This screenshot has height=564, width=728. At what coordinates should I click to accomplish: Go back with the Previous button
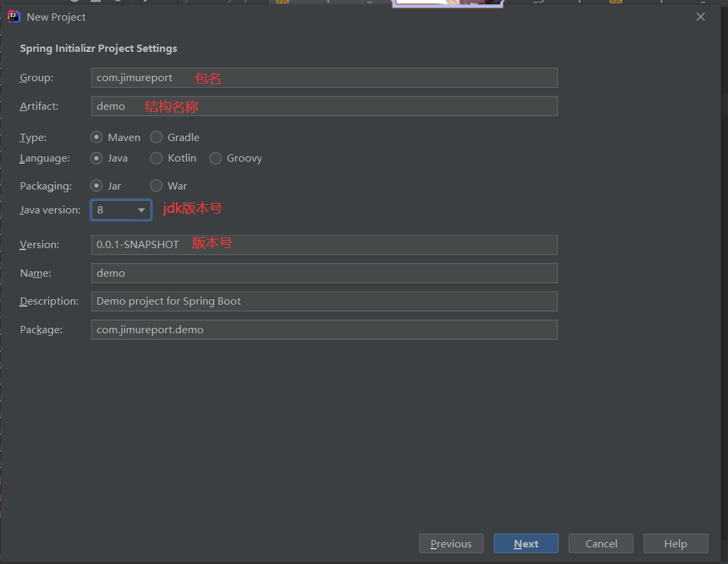[x=451, y=543]
